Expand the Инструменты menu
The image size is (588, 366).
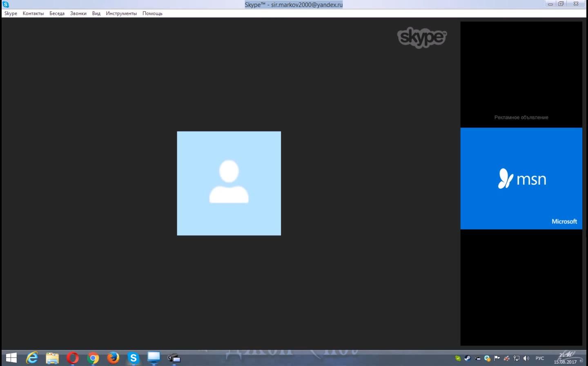coord(121,13)
